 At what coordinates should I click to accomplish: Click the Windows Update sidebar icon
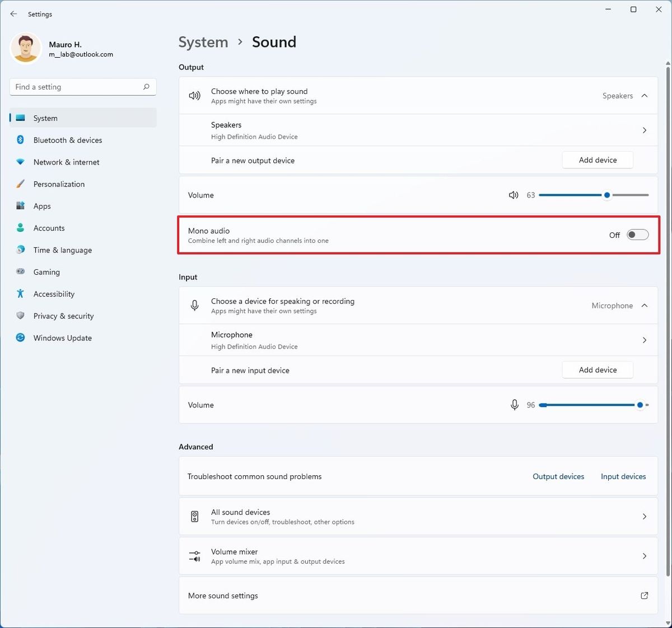[x=21, y=338]
